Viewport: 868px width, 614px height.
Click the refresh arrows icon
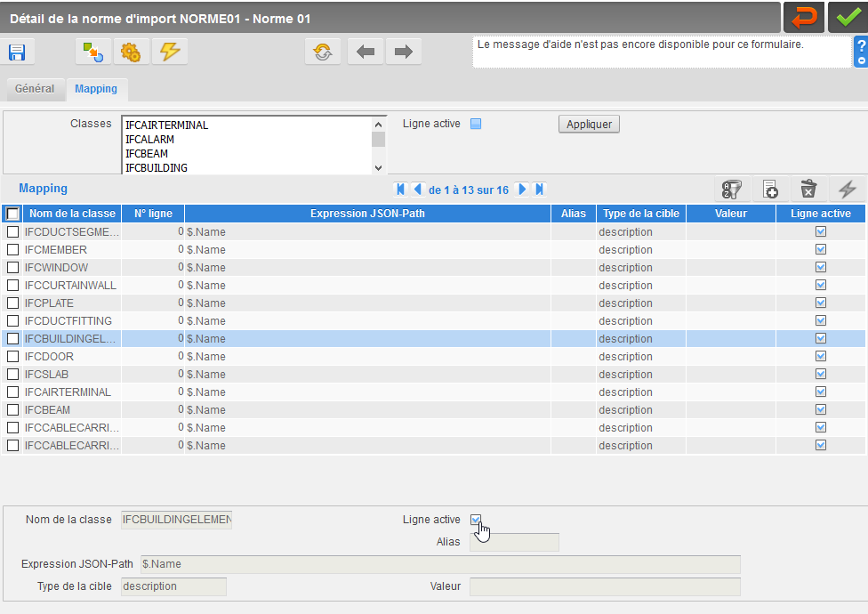(x=323, y=52)
